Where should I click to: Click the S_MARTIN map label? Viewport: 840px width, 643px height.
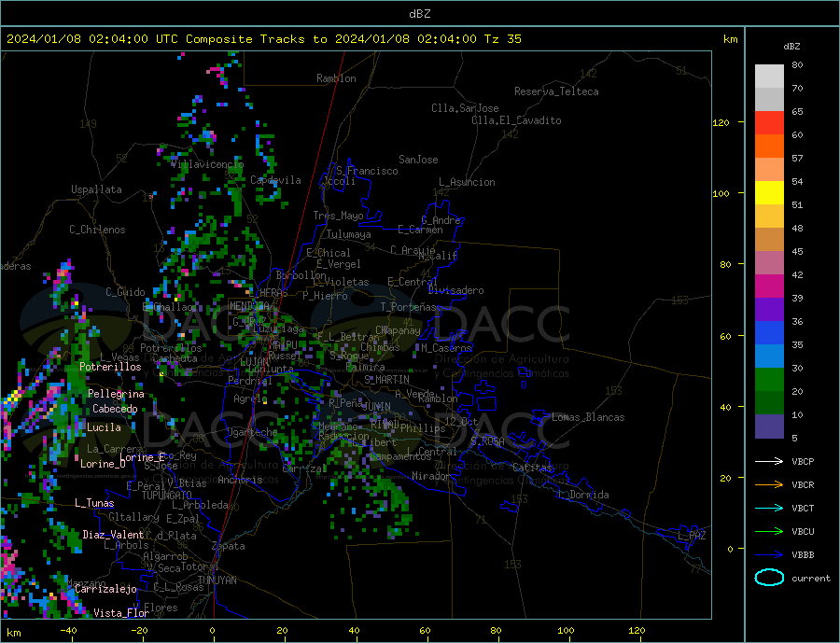point(386,380)
